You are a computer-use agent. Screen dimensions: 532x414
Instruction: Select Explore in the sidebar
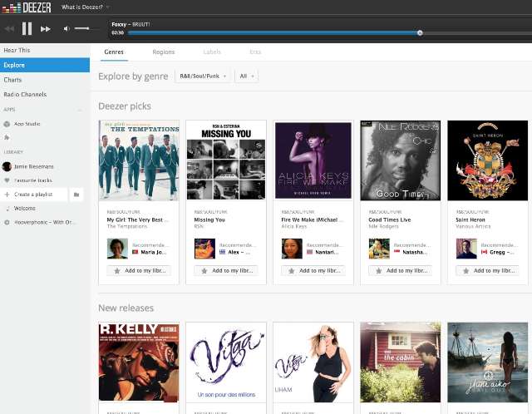tap(45, 65)
